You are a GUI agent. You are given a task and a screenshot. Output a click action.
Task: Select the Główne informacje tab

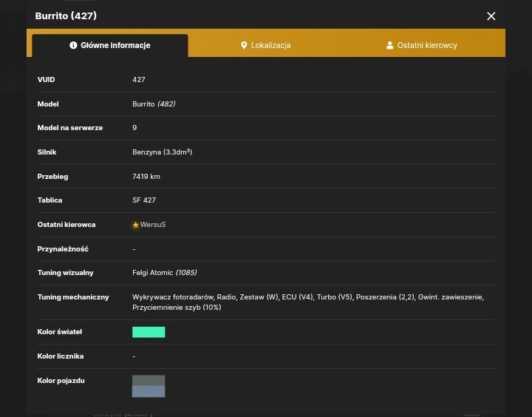110,45
